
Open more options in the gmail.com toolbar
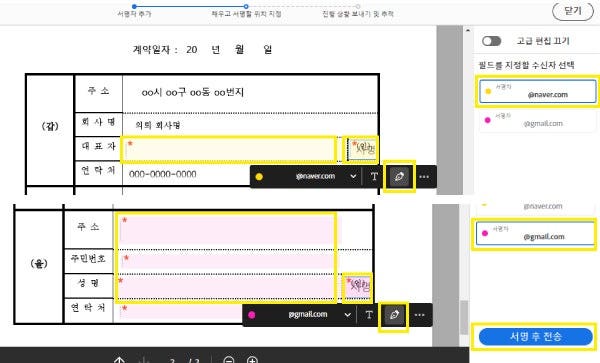tap(419, 315)
